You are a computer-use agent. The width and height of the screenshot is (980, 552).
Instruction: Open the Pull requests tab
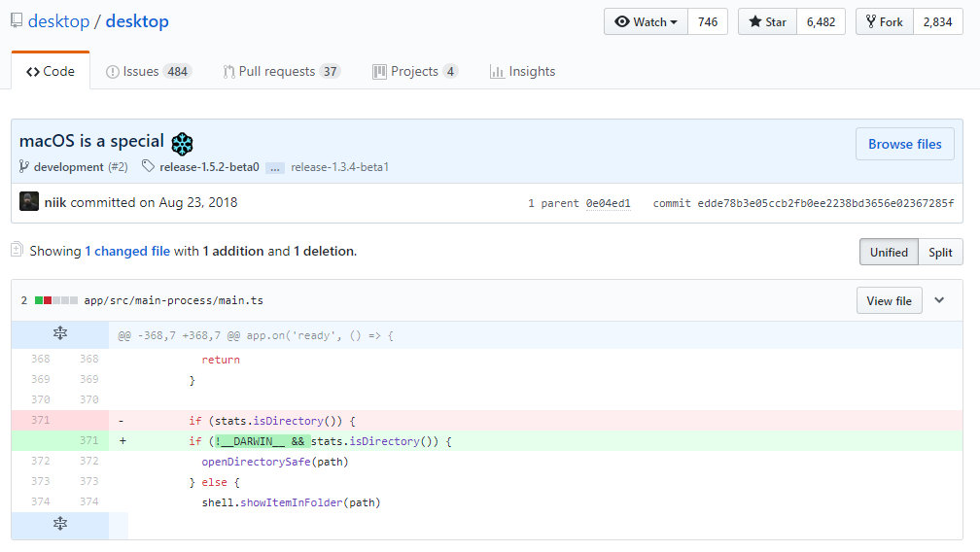point(281,71)
